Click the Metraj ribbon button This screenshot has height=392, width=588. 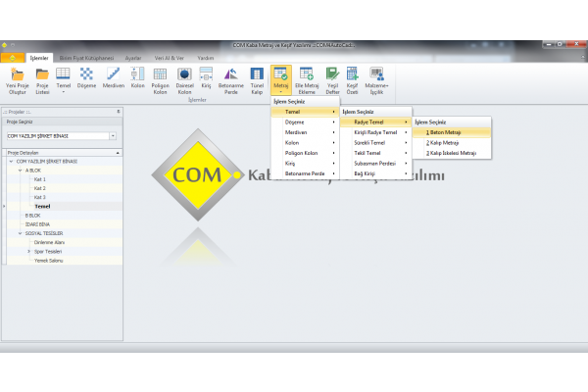[281, 80]
